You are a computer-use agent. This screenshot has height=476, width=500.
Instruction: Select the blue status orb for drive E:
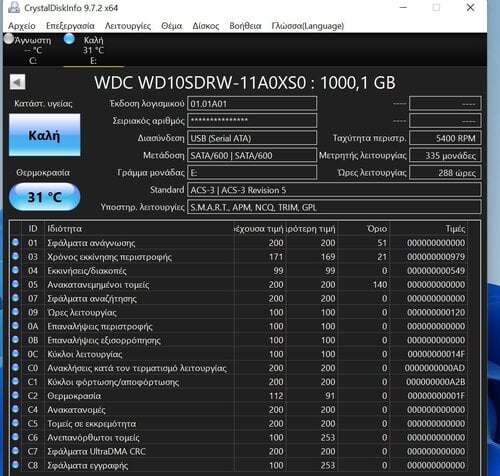69,39
